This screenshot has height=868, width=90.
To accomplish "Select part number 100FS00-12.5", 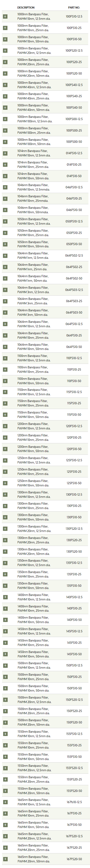I will (74, 119).
